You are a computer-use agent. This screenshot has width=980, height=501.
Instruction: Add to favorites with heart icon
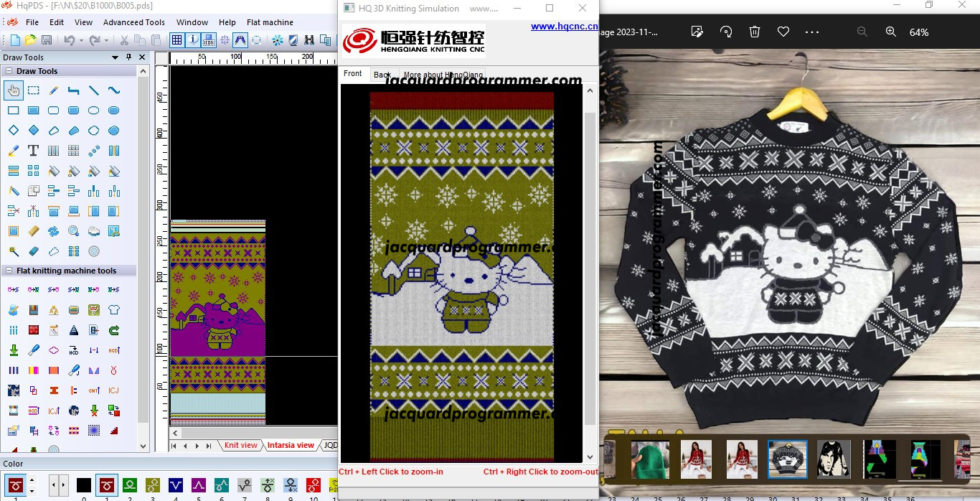coord(783,32)
